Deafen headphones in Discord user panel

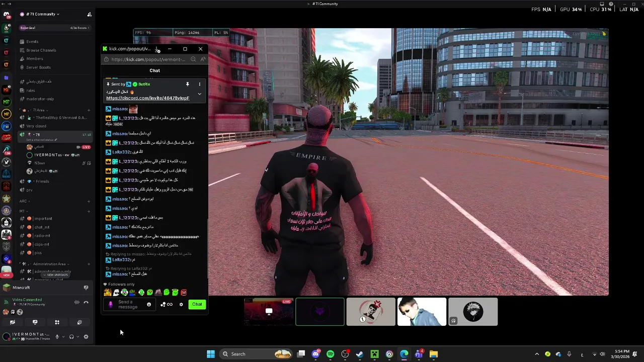(71, 337)
